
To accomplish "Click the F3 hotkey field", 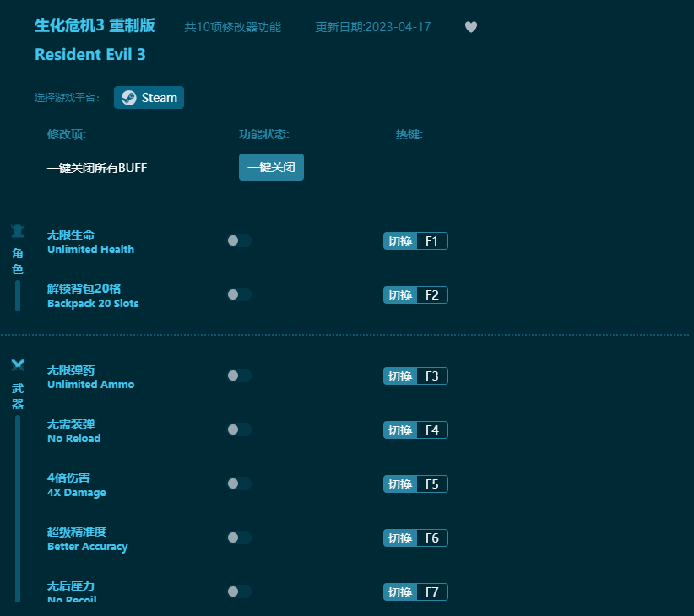I will click(432, 376).
